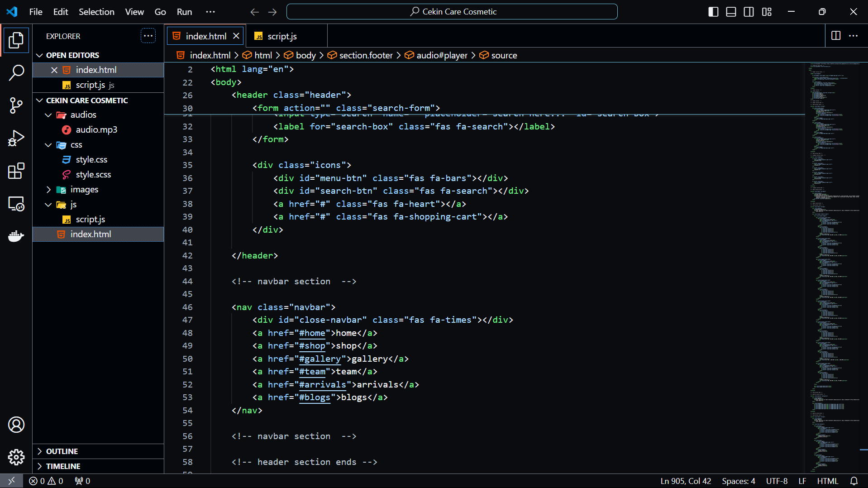Close index.html in Open Editors list
Screen dimensions: 868x488
54,70
